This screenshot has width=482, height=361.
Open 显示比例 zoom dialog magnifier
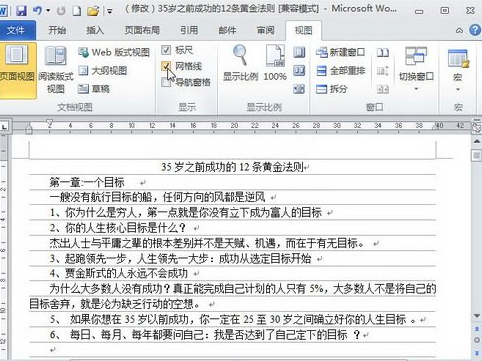point(240,63)
